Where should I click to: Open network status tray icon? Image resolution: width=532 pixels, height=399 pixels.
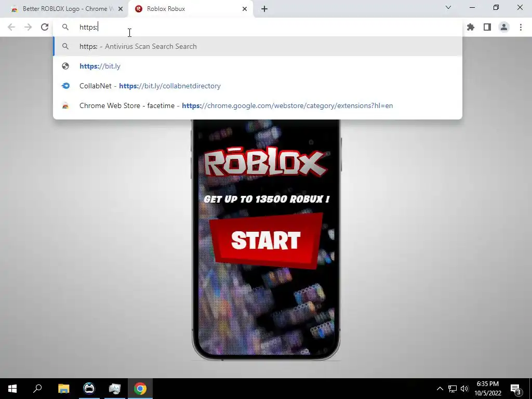pyautogui.click(x=453, y=389)
